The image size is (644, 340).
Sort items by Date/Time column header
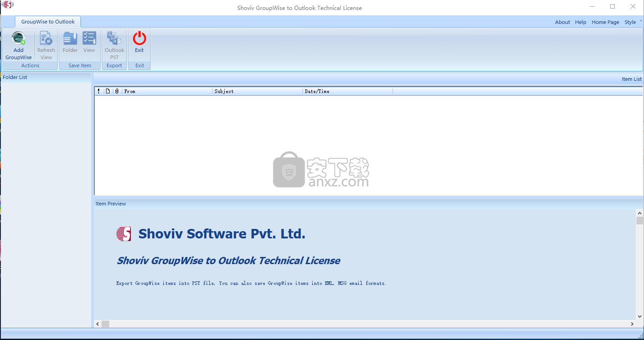[348, 91]
